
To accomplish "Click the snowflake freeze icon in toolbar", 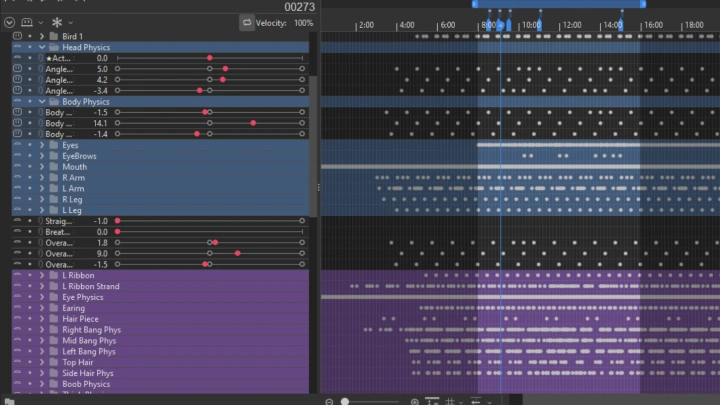I will (x=57, y=22).
